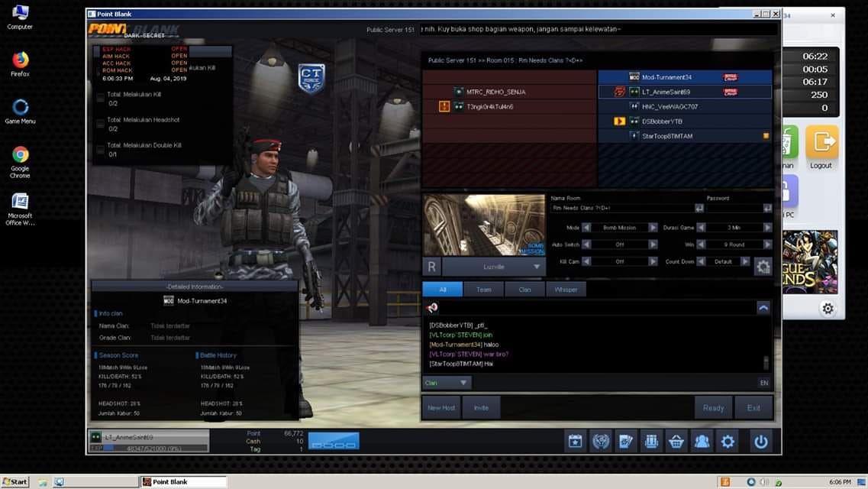Collapse the chat panel with chevron
The width and height of the screenshot is (868, 489).
(763, 308)
